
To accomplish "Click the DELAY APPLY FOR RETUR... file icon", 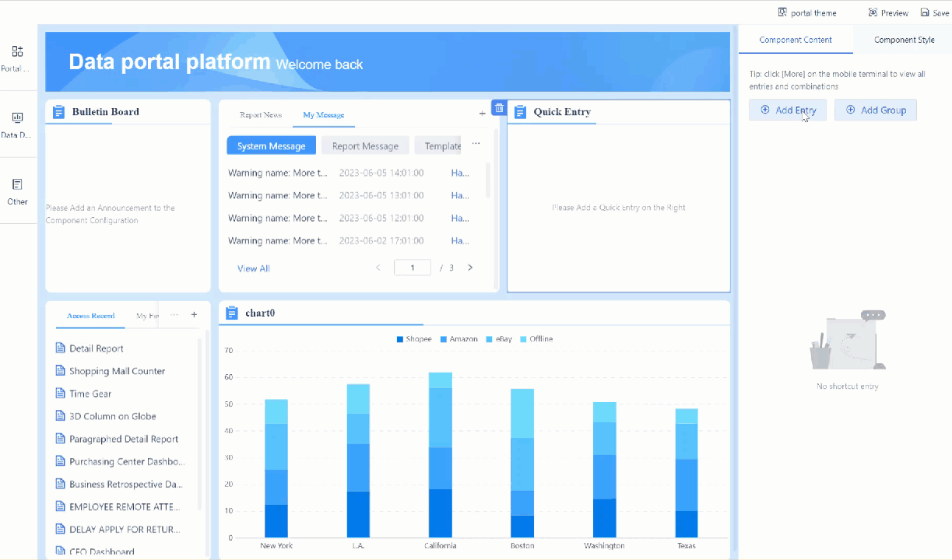I will tap(60, 528).
